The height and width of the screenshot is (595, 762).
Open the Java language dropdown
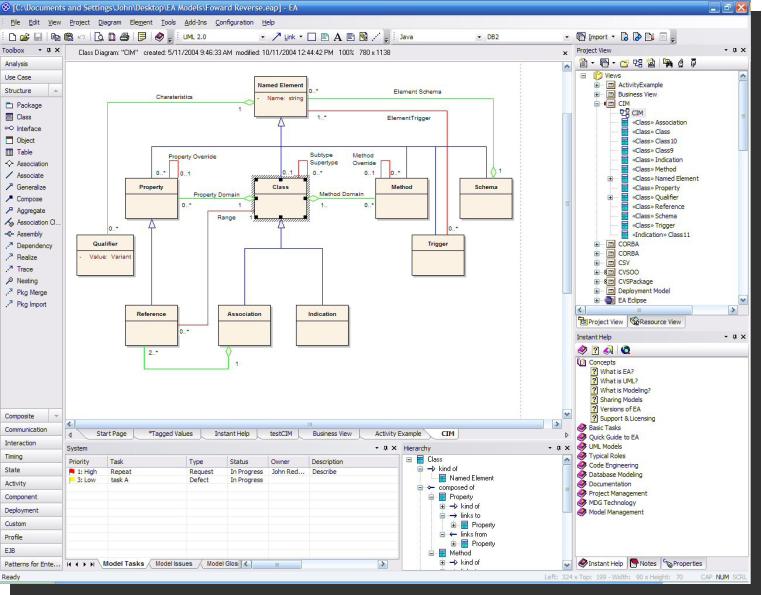(x=479, y=37)
